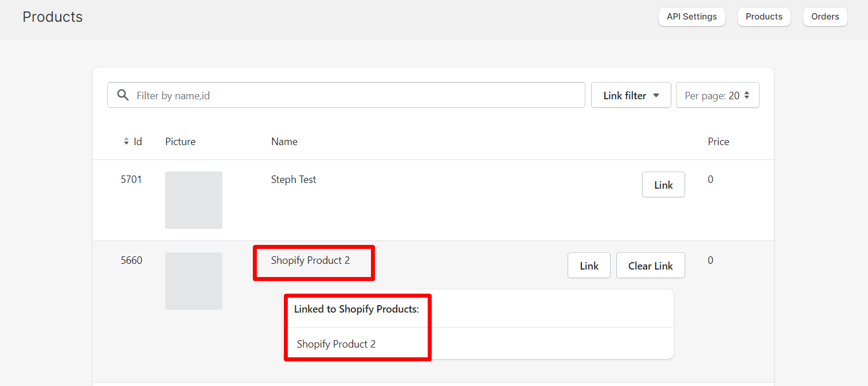Open picture placeholder for product 5660
868x386 pixels.
pyautogui.click(x=194, y=281)
